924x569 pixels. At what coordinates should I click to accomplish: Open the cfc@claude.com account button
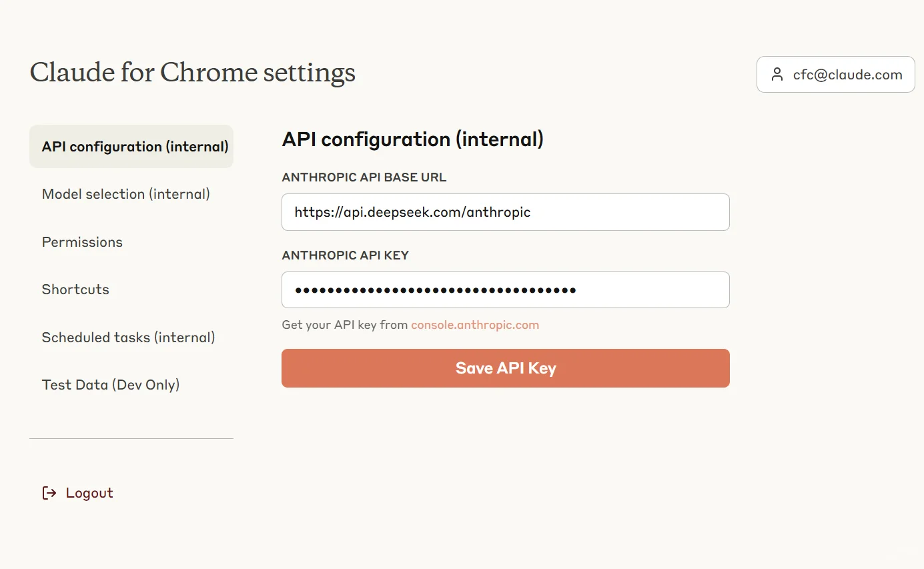click(835, 74)
